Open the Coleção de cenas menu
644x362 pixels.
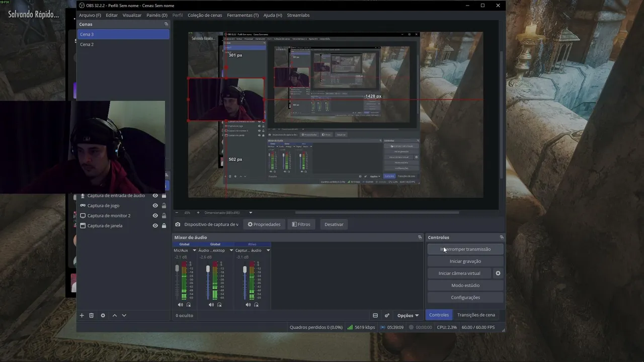click(205, 15)
